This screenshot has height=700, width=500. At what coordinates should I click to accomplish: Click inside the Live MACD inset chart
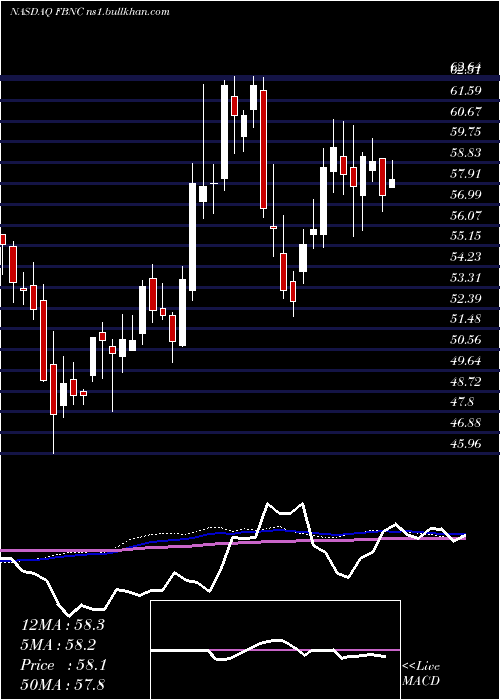[x=275, y=650]
